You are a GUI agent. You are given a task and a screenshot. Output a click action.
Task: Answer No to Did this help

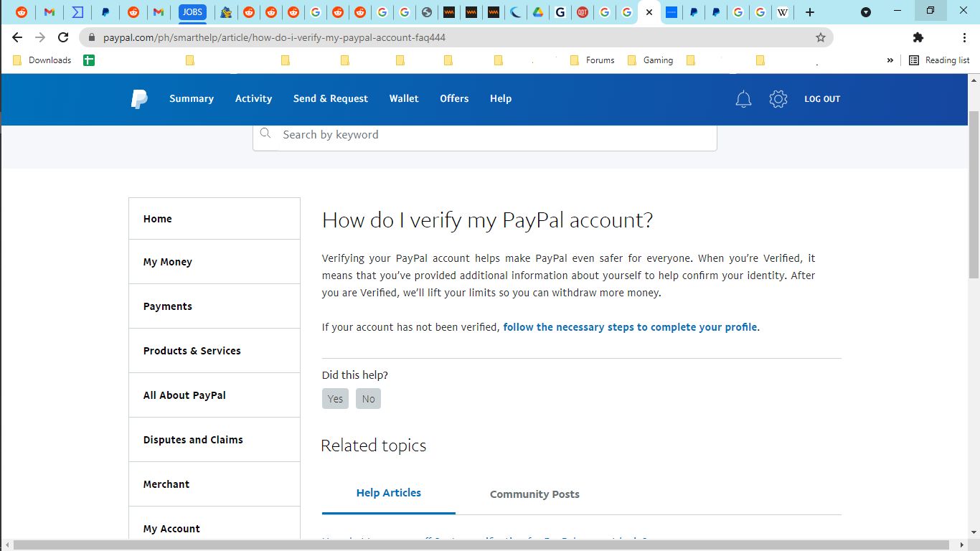pyautogui.click(x=368, y=399)
